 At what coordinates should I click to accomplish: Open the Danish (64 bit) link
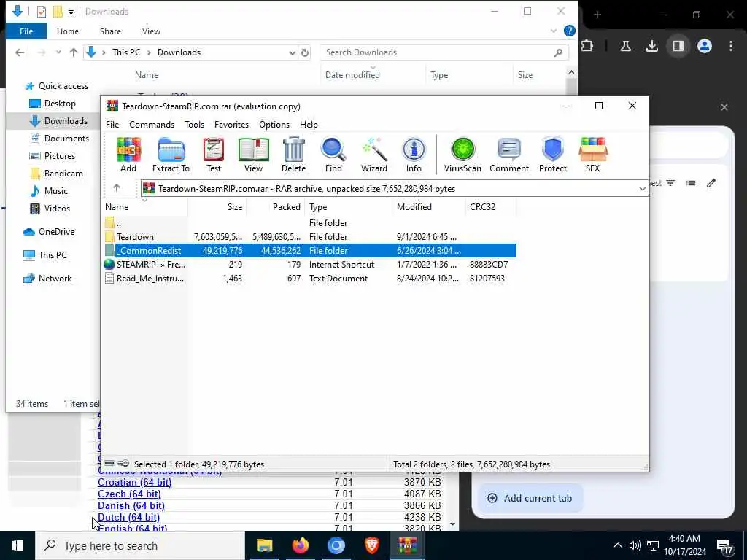(131, 506)
